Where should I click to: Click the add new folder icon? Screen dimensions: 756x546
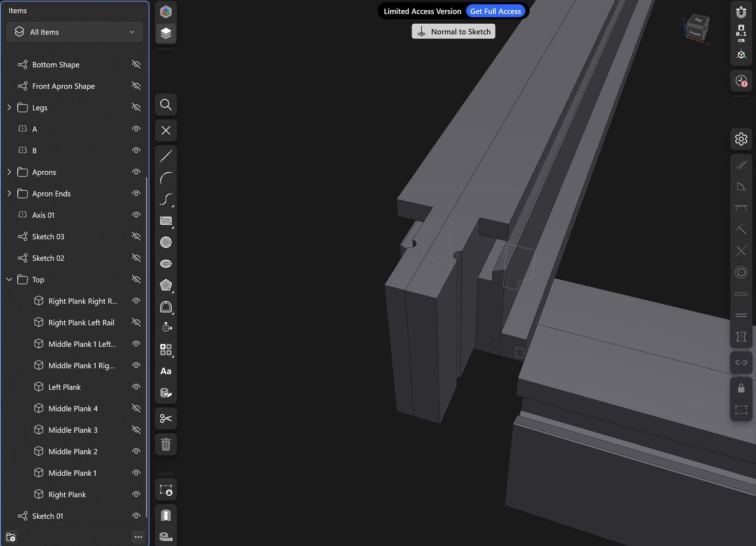tap(11, 537)
